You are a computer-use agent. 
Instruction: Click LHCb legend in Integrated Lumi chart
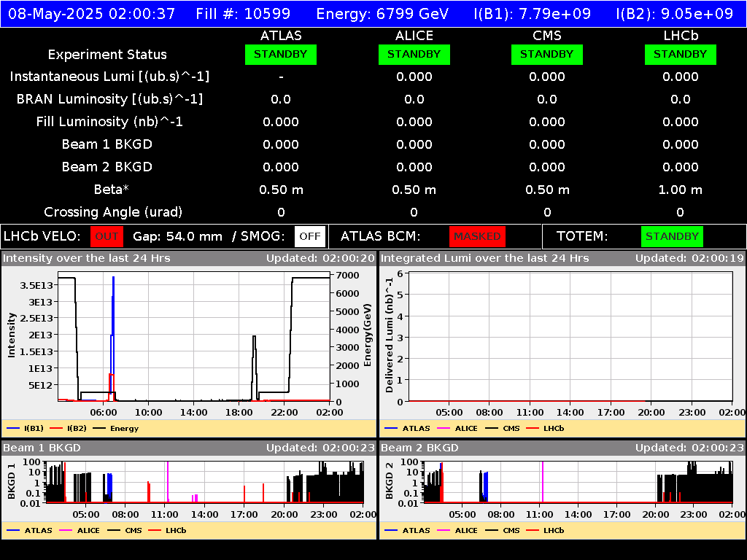coord(545,429)
